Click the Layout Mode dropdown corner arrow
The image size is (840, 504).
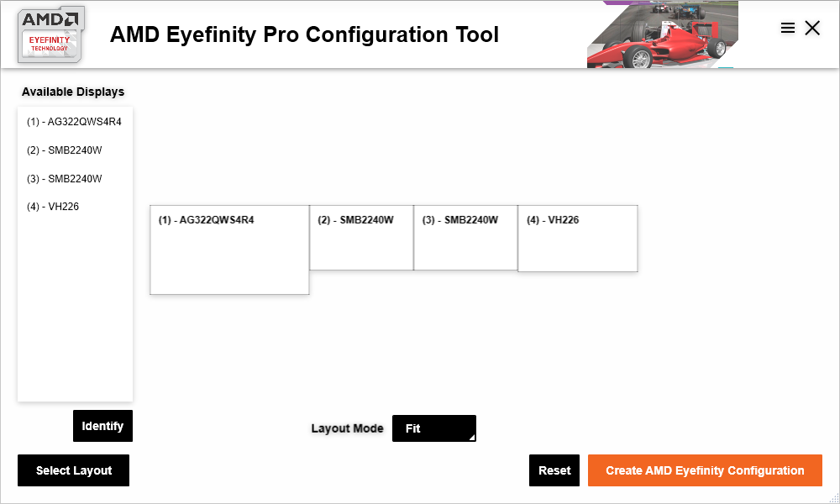click(x=472, y=438)
